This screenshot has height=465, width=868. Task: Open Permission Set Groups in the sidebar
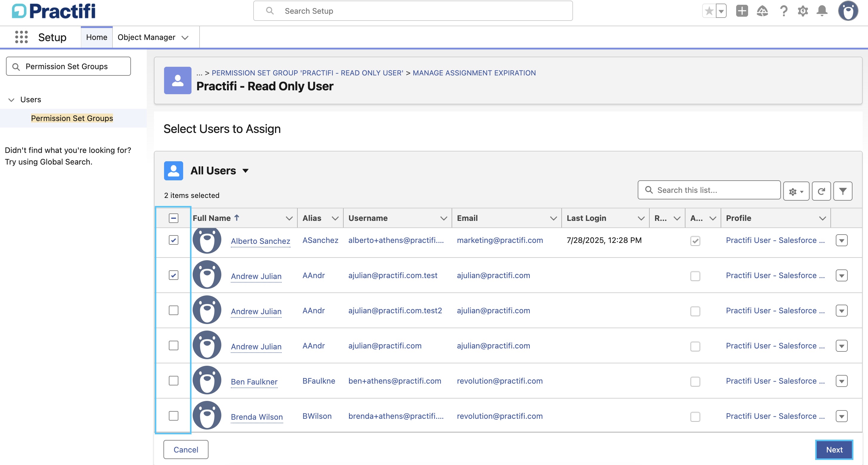(72, 118)
